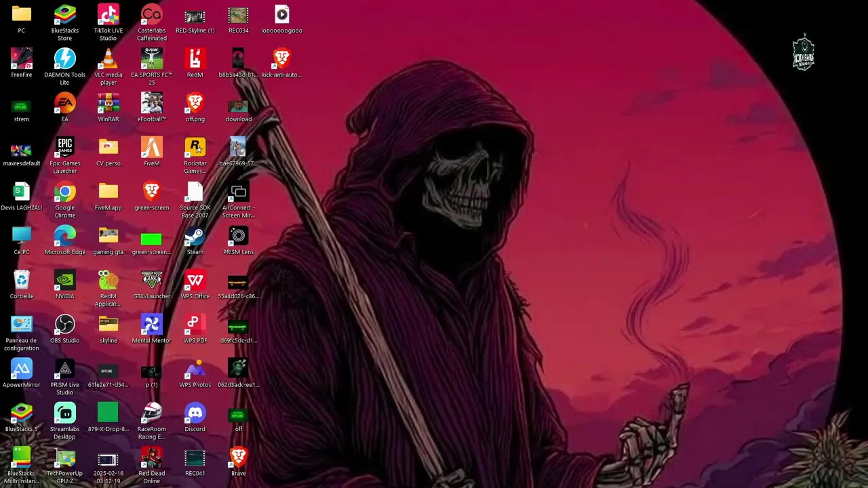
Task: Open gaming gta folder
Action: click(x=108, y=237)
